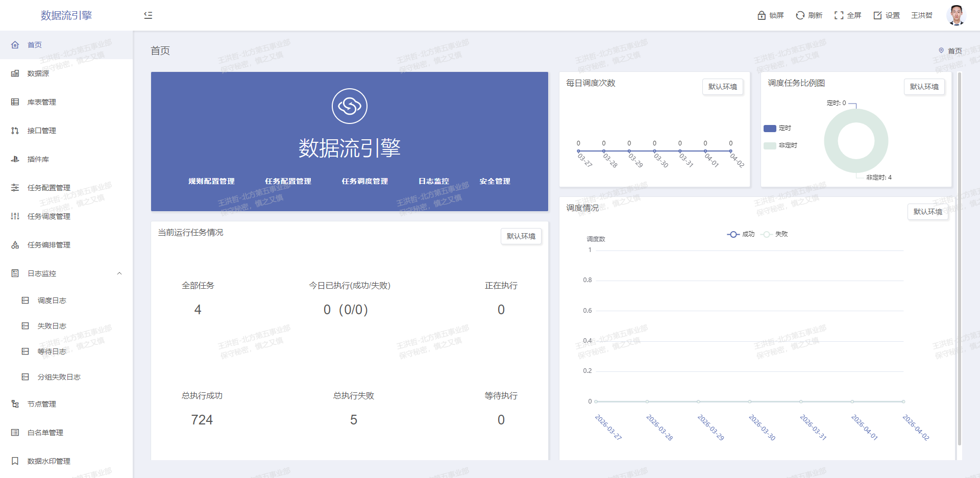Screen dimensions: 980x478
Task: Open the 插件库 sidebar item
Action: [x=38, y=159]
